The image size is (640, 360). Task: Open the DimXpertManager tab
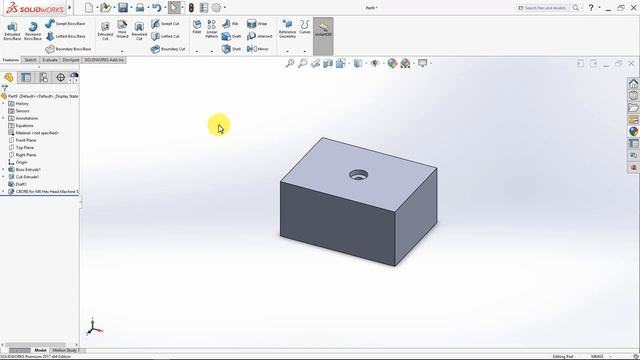coord(60,78)
